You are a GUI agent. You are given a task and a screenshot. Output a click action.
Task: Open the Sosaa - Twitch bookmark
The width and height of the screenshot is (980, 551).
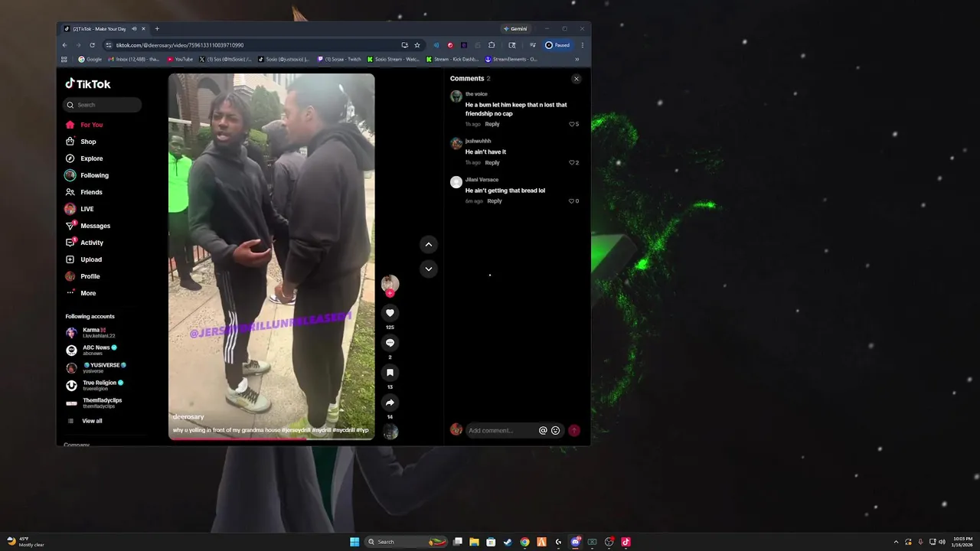pos(339,59)
